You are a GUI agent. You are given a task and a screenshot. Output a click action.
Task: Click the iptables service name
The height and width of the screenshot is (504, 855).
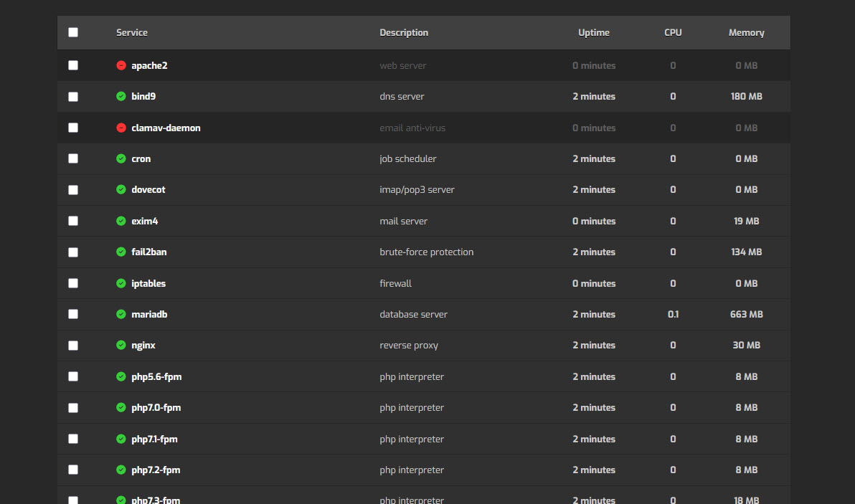[148, 283]
